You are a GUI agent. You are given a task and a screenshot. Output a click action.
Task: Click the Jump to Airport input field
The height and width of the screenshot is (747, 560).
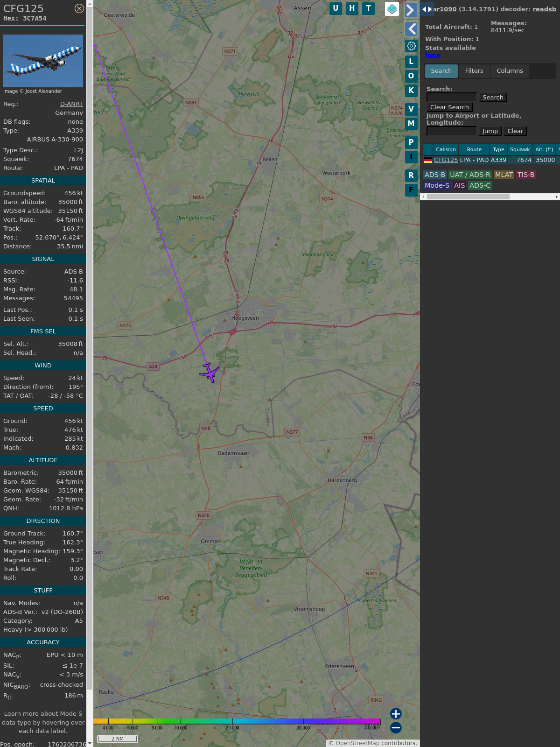[452, 131]
